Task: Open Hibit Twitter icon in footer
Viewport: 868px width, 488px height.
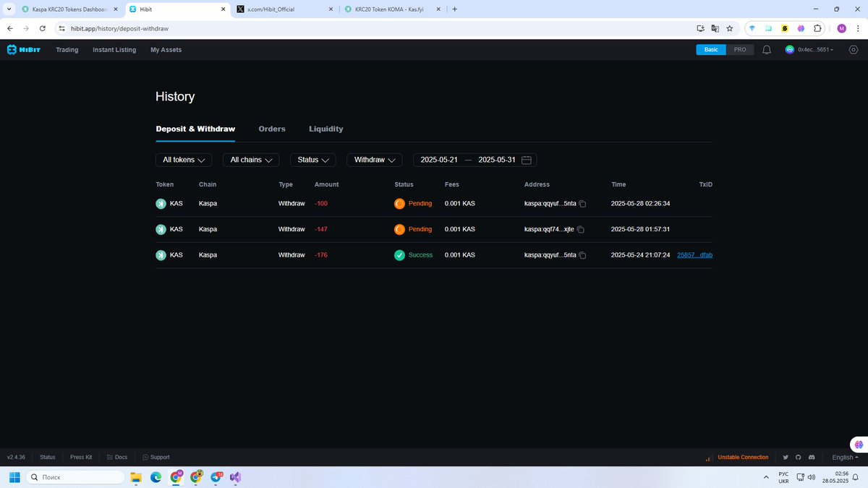Action: click(x=786, y=458)
